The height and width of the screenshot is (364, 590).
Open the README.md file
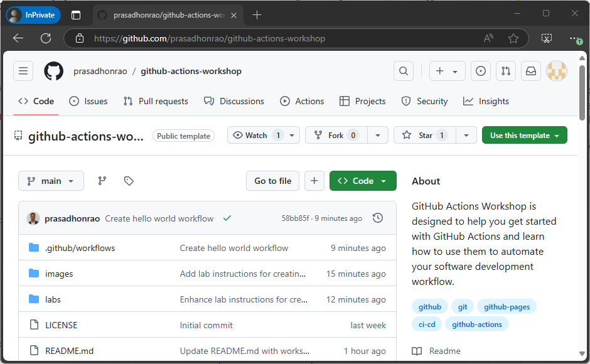(69, 351)
